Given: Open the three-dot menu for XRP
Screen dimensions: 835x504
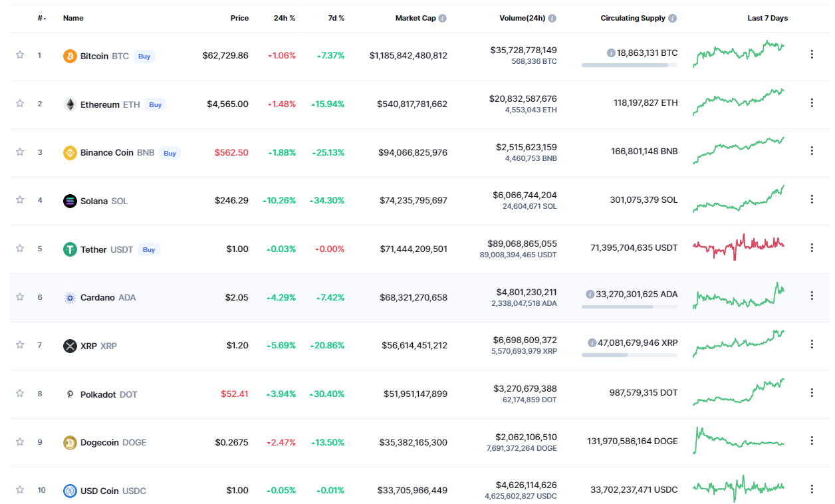Looking at the screenshot, I should pos(812,344).
